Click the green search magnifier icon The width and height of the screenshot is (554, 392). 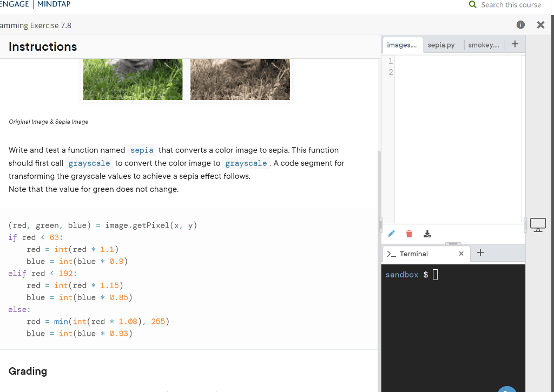point(473,4)
